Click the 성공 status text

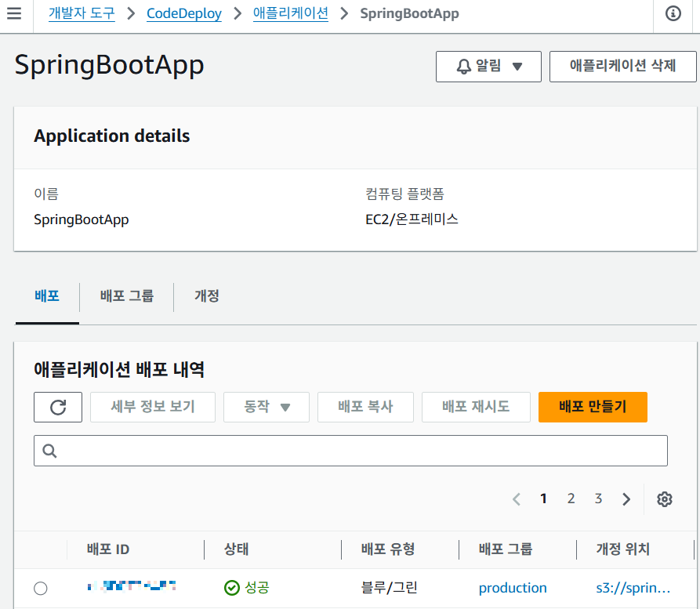(256, 588)
